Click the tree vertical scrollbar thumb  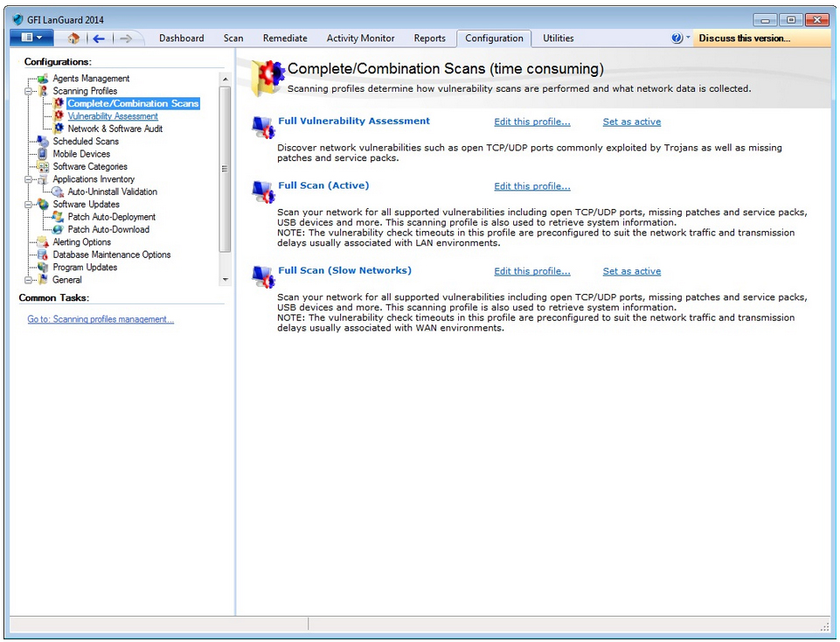point(225,169)
